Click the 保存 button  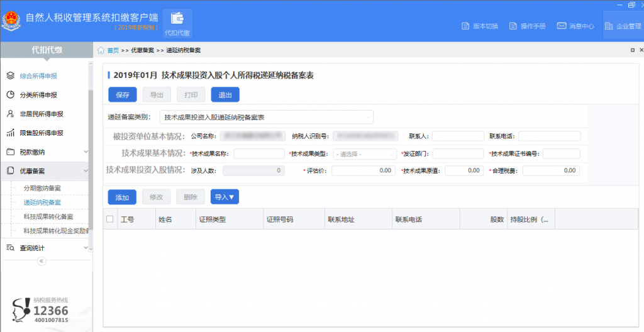[123, 94]
